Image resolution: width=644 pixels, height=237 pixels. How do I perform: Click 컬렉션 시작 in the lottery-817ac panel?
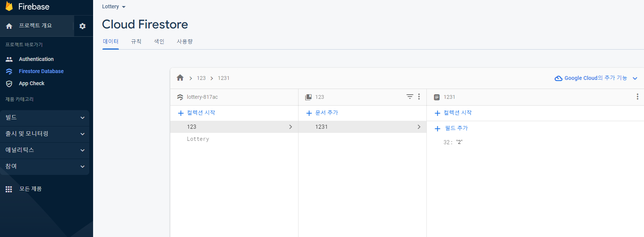[201, 113]
